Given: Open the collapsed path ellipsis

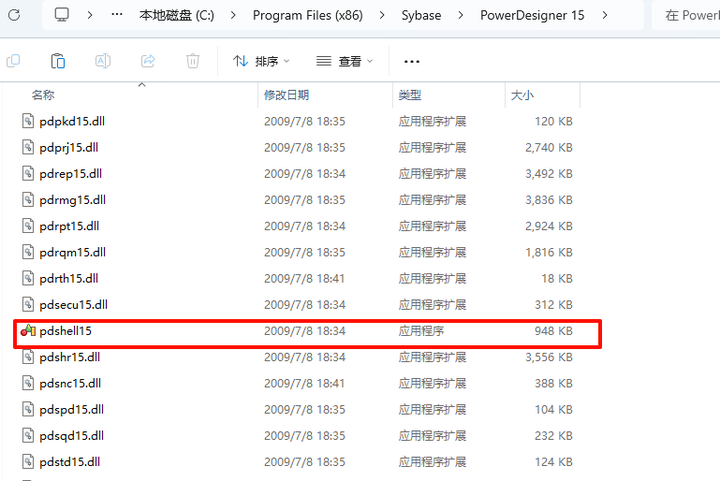Looking at the screenshot, I should tap(117, 15).
